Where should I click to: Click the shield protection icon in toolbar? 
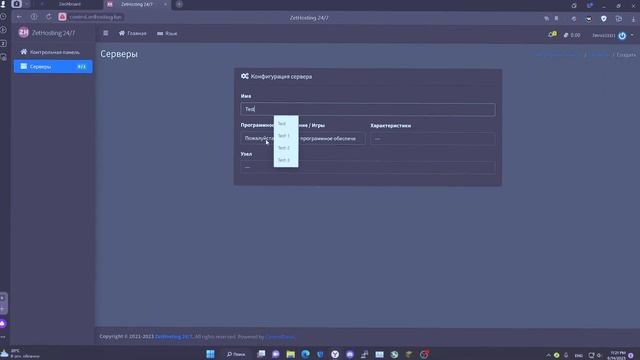[x=604, y=18]
